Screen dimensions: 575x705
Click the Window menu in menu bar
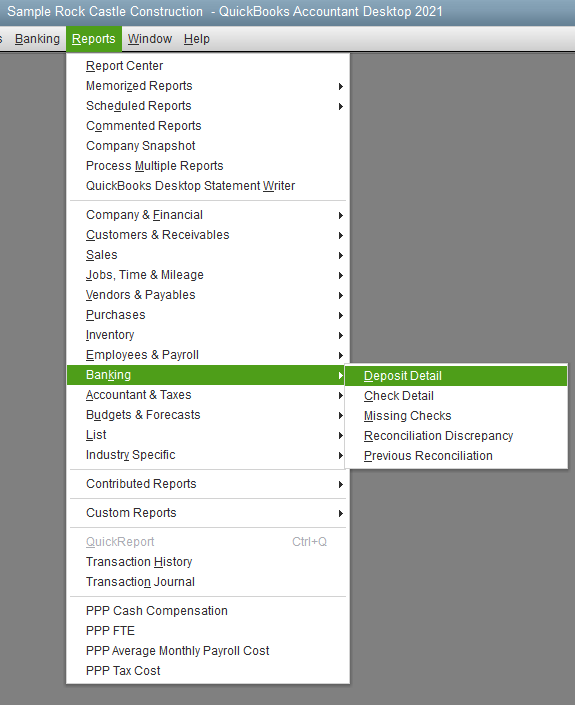point(150,39)
